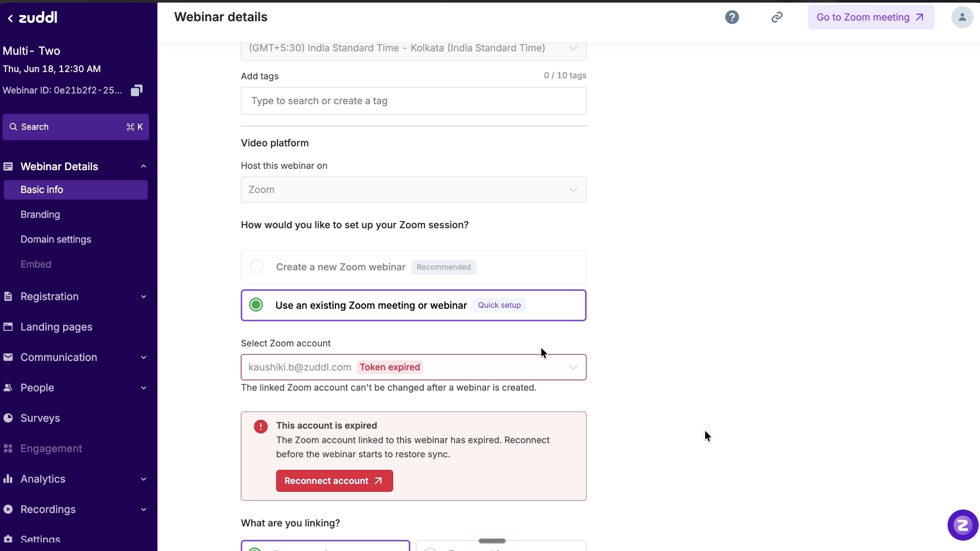Open the time zone dropdown
The height and width of the screenshot is (551, 980).
coord(414,50)
